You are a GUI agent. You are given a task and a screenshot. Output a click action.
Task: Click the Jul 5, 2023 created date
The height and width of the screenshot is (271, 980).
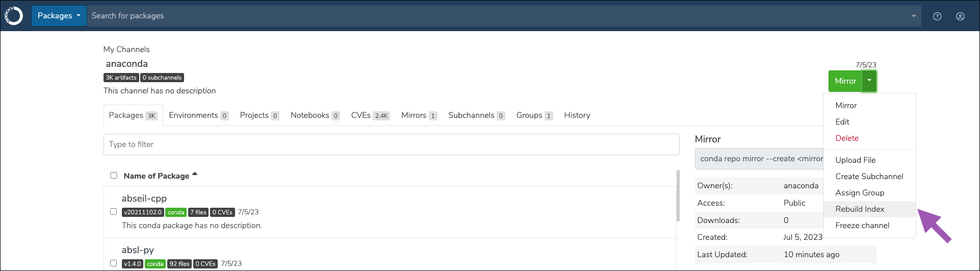click(803, 237)
